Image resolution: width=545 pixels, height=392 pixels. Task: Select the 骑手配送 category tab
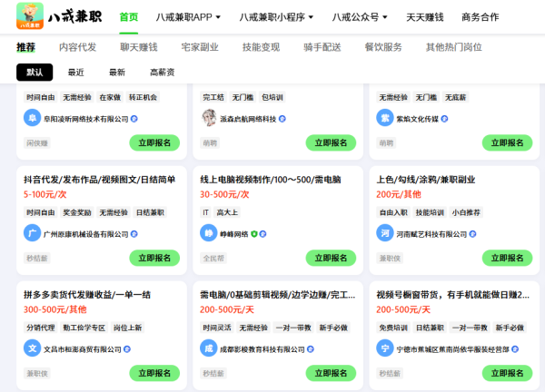coord(322,47)
